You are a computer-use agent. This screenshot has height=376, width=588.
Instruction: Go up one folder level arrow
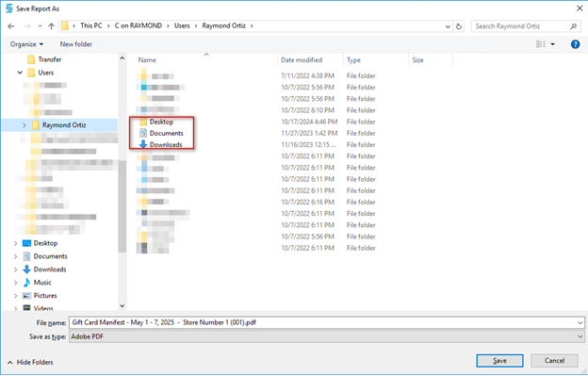52,25
